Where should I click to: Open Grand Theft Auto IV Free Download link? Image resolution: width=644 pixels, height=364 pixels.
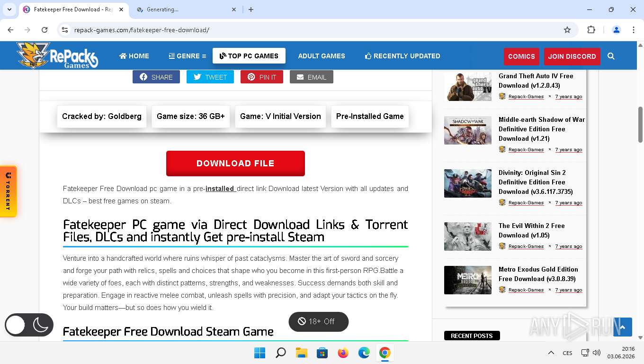pos(536,81)
